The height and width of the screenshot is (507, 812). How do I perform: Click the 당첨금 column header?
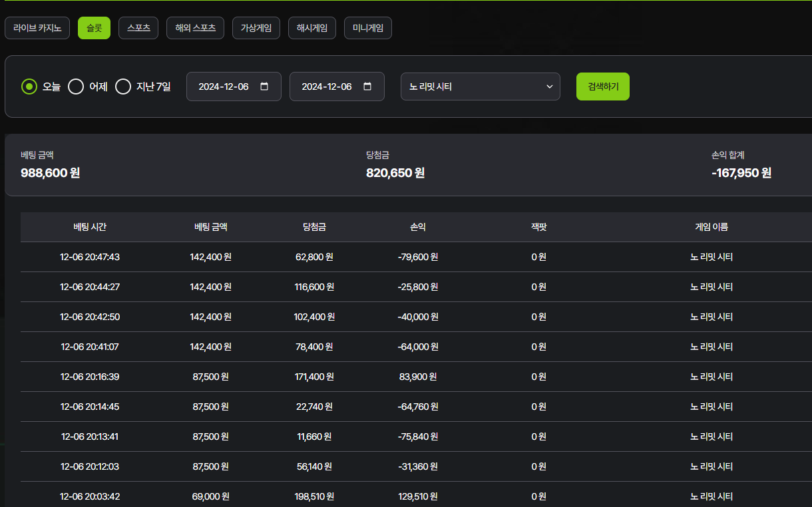point(314,227)
